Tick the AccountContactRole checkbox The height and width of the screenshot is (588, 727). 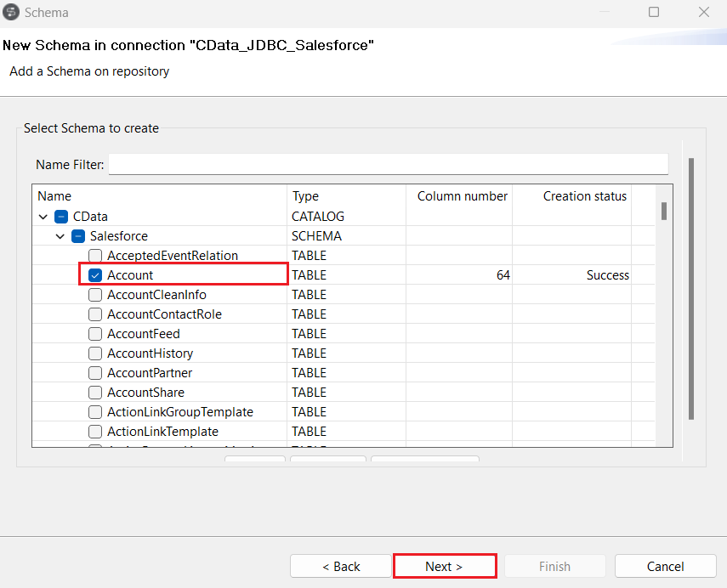click(x=95, y=314)
